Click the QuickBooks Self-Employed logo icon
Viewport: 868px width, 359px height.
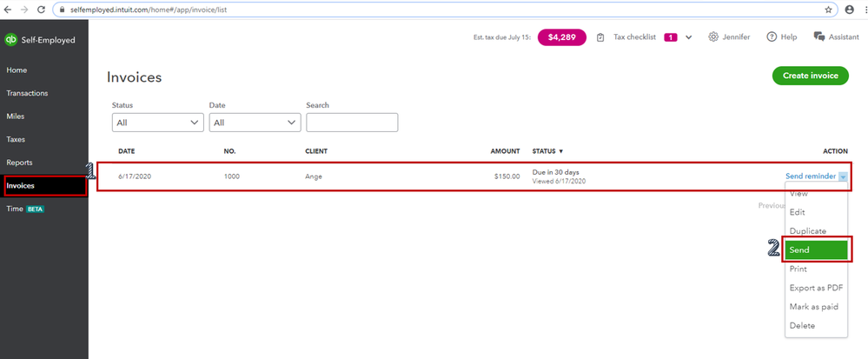11,40
